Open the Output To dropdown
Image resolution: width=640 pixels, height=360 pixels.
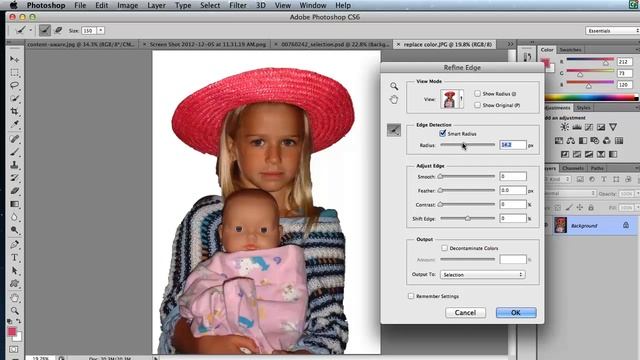tap(482, 275)
